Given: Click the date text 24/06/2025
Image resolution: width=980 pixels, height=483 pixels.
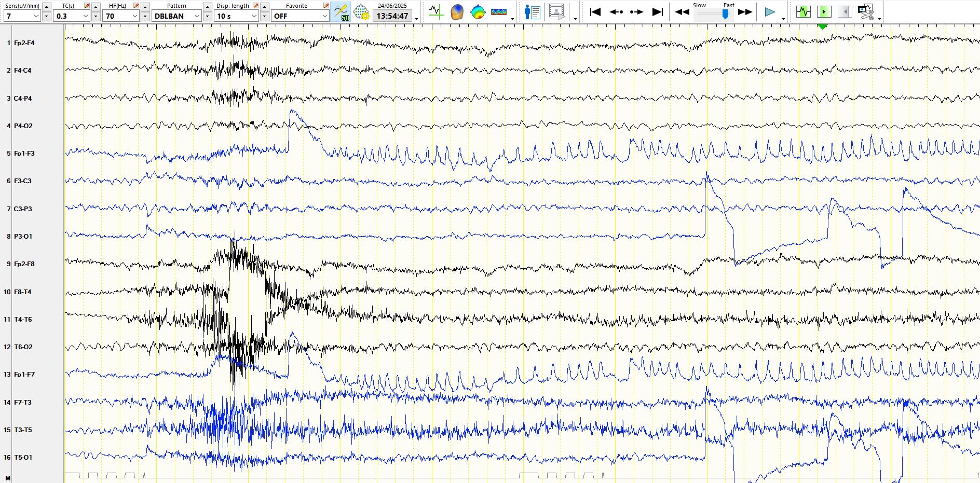Looking at the screenshot, I should 392,6.
